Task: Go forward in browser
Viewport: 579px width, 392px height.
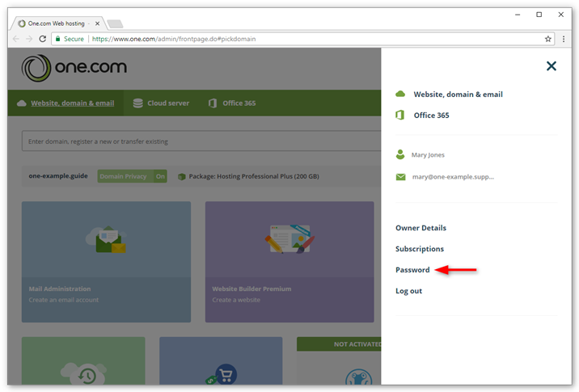Action: [x=29, y=39]
